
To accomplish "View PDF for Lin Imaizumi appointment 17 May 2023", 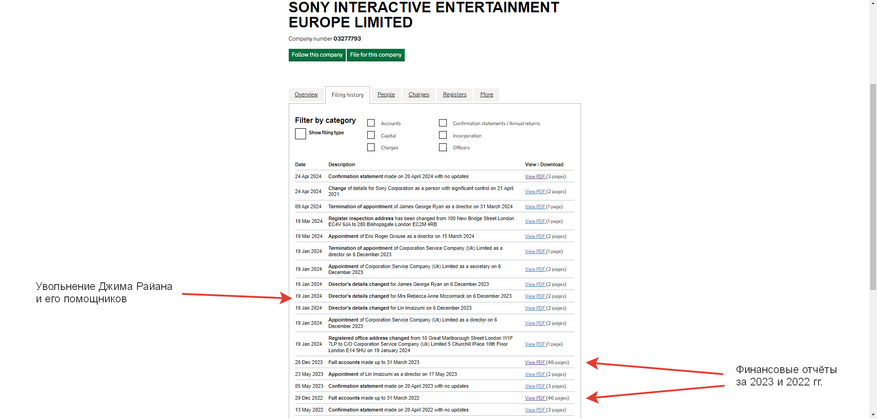I will pyautogui.click(x=535, y=374).
